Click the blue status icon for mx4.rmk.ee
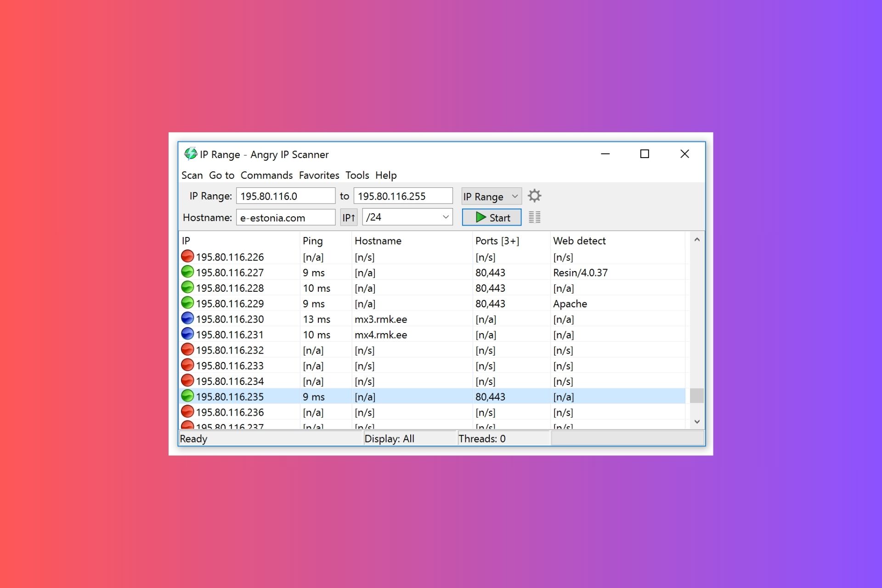 coord(187,334)
